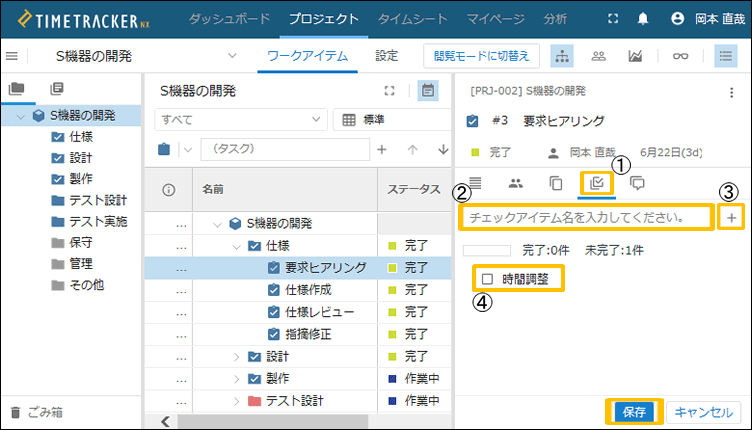Open the members view icon in the toolbar

598,56
